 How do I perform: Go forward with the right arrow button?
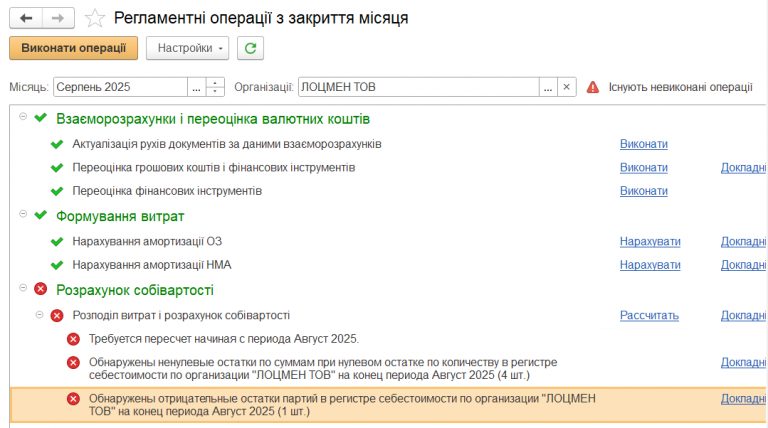point(58,18)
